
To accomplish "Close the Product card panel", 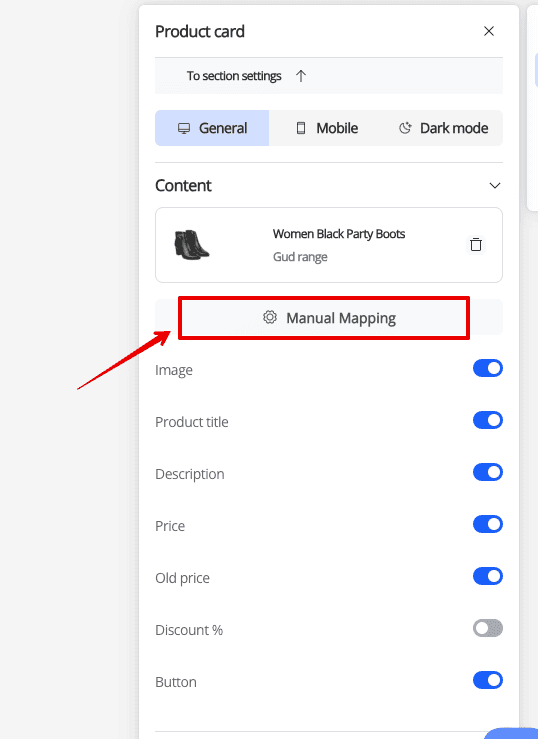I will [x=489, y=31].
